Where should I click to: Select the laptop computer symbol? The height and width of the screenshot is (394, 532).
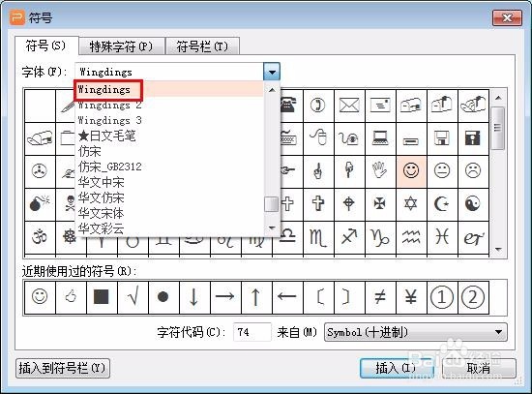[380, 138]
